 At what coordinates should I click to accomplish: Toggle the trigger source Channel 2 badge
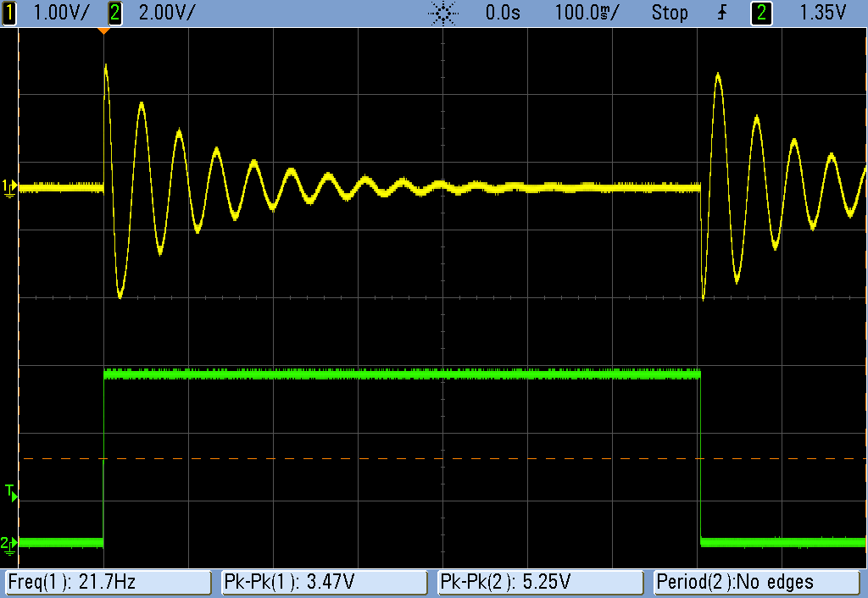[x=760, y=13]
